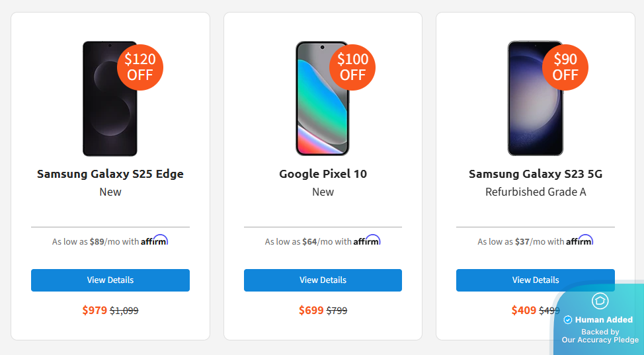The width and height of the screenshot is (644, 355).
Task: Click the $120 OFF discount badge
Action: click(x=140, y=67)
